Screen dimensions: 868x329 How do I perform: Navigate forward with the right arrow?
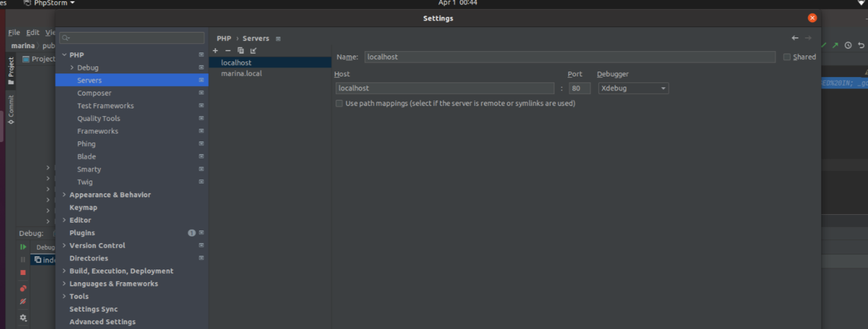808,38
